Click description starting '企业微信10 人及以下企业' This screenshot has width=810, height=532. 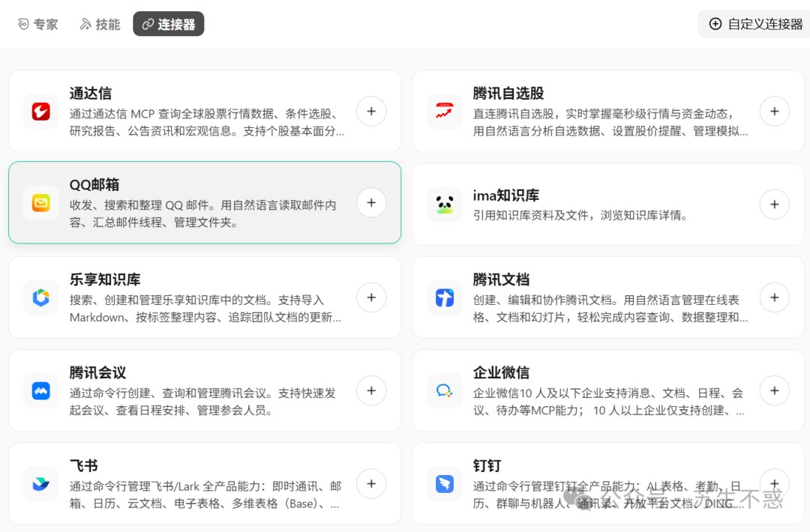click(608, 402)
